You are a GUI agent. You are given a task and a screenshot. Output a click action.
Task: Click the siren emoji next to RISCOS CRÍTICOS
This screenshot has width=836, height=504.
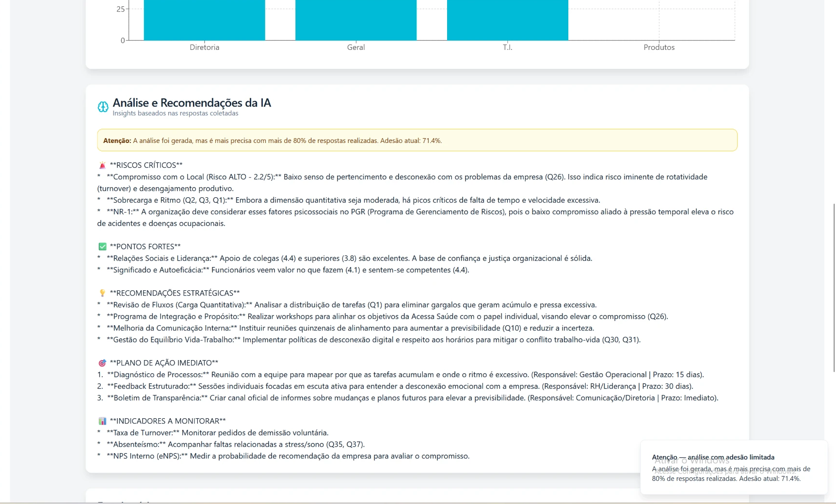pyautogui.click(x=102, y=165)
